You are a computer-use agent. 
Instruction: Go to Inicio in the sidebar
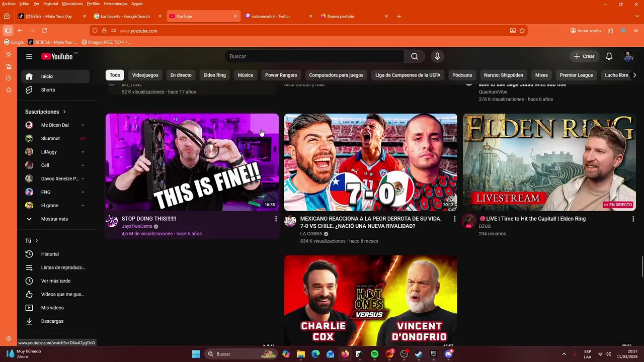coord(55,76)
